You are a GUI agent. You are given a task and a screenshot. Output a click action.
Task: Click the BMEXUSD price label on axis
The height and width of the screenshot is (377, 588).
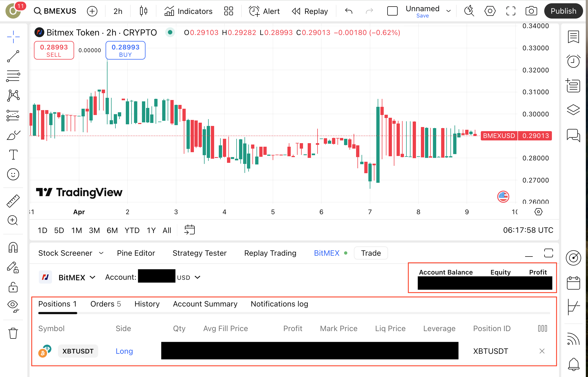(499, 136)
